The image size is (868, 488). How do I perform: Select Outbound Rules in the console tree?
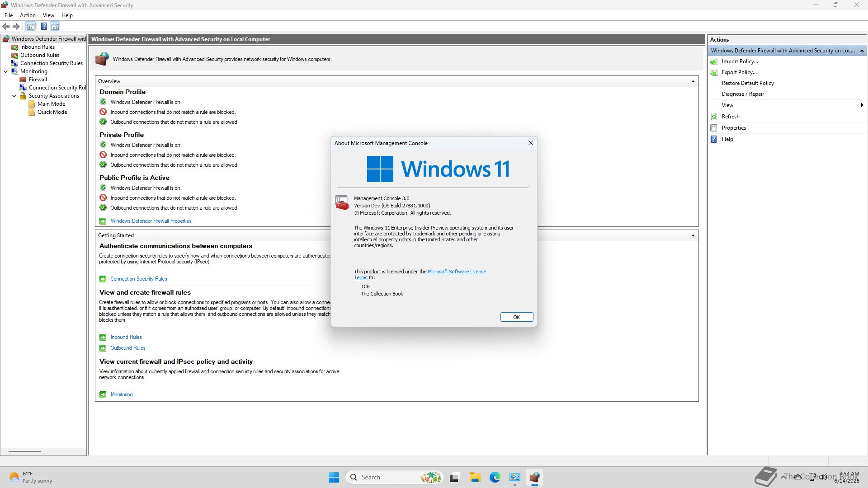39,55
